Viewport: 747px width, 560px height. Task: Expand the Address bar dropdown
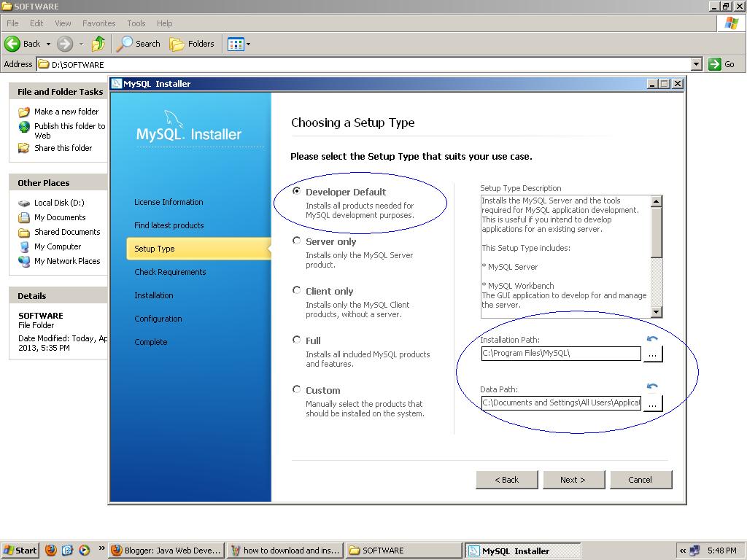pyautogui.click(x=697, y=64)
